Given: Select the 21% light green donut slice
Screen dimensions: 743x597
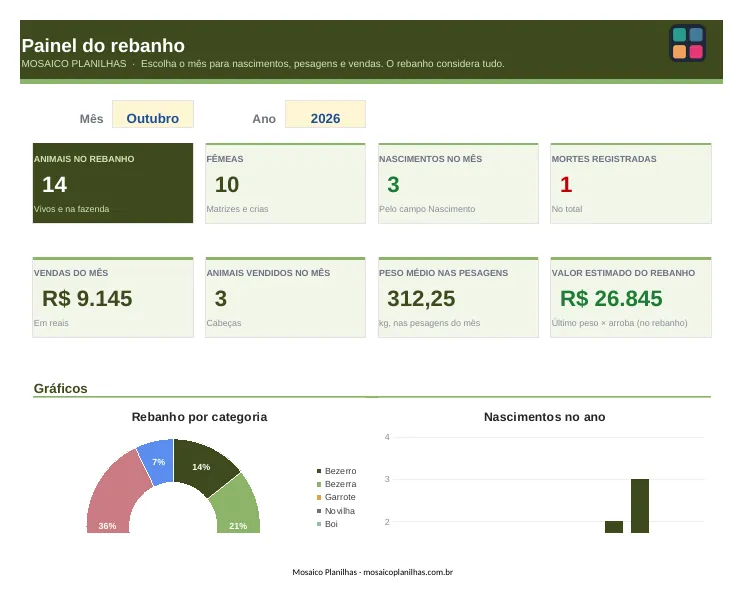Looking at the screenshot, I should pos(237,509).
